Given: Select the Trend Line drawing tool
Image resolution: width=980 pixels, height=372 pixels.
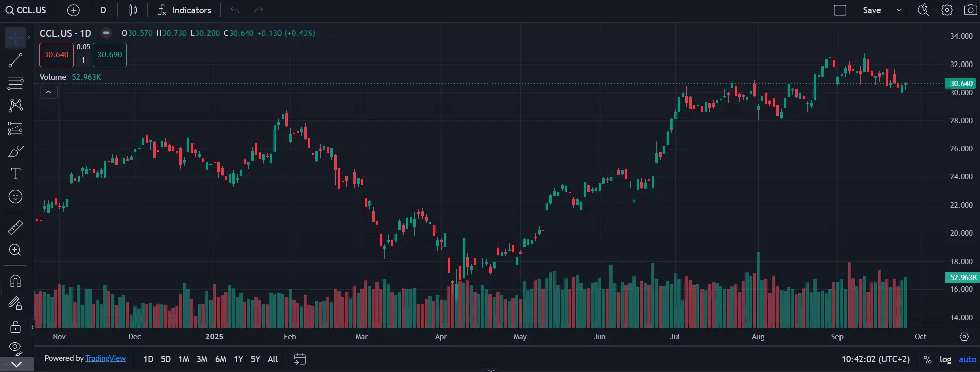Looking at the screenshot, I should [15, 60].
